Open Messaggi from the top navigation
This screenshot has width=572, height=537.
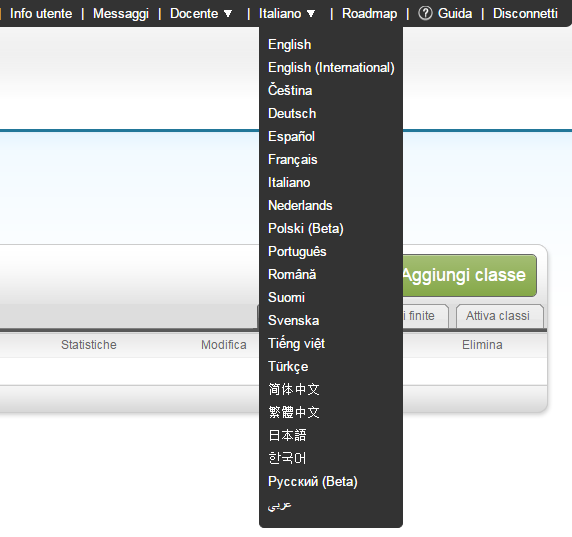121,14
